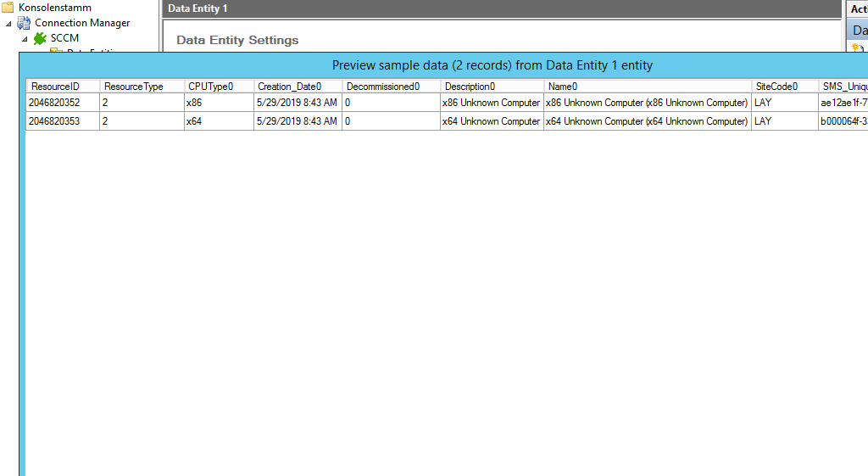Click the green SCCM connection icon
This screenshot has width=868, height=476.
pos(40,38)
